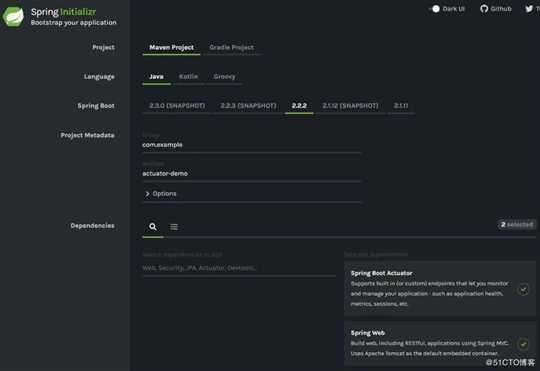
Task: Choose Groovy as the language
Action: (x=224, y=76)
